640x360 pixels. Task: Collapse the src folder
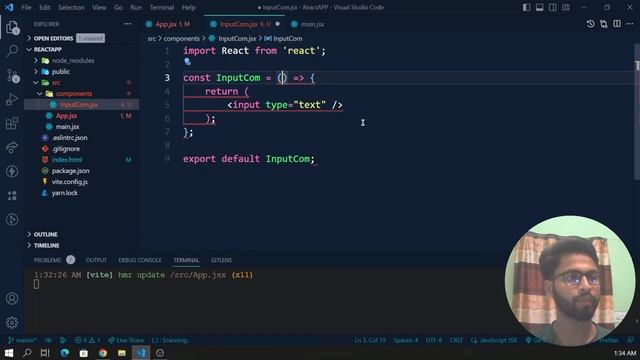56,82
